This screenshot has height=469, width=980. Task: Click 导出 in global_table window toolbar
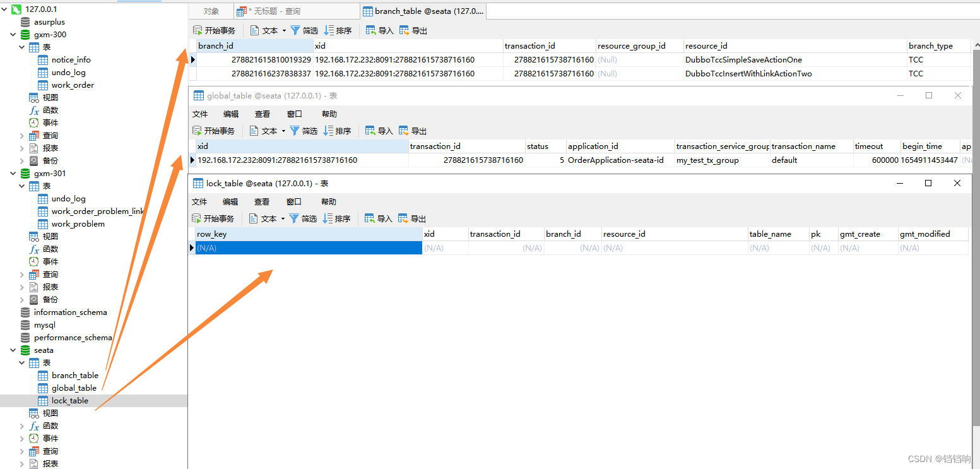413,131
